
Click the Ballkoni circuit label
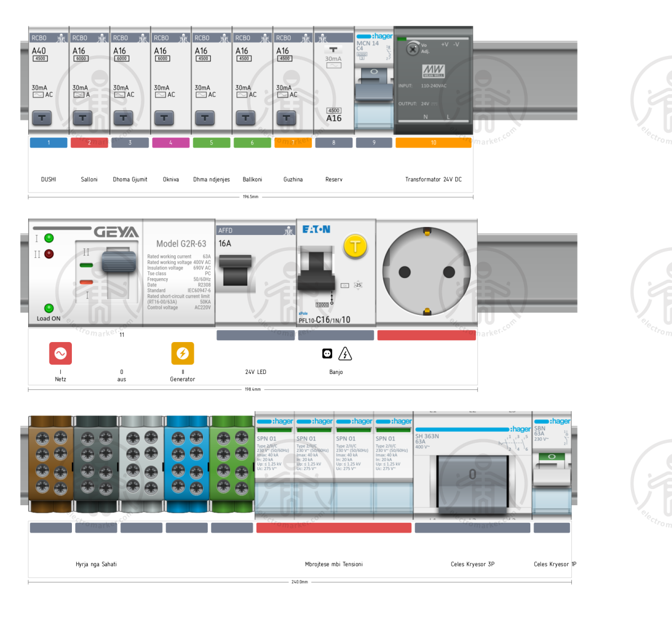[x=252, y=180]
